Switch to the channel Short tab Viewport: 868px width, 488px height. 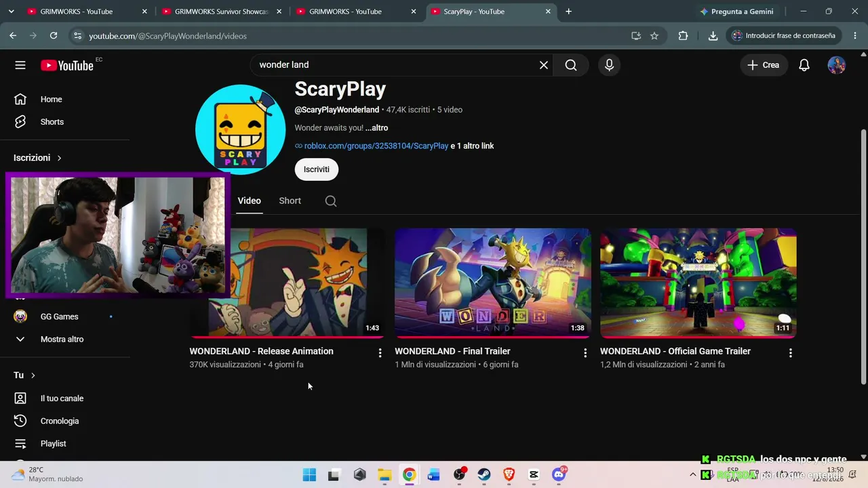coord(290,201)
